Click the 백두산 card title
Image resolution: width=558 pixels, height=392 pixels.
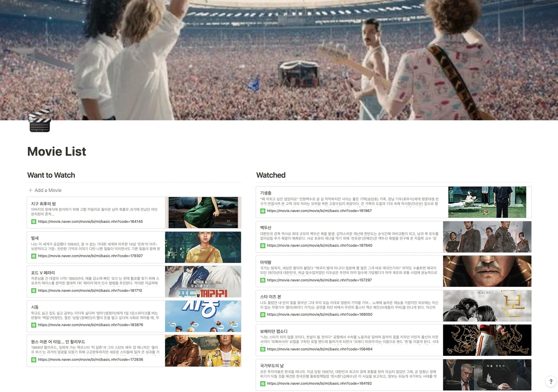266,228
